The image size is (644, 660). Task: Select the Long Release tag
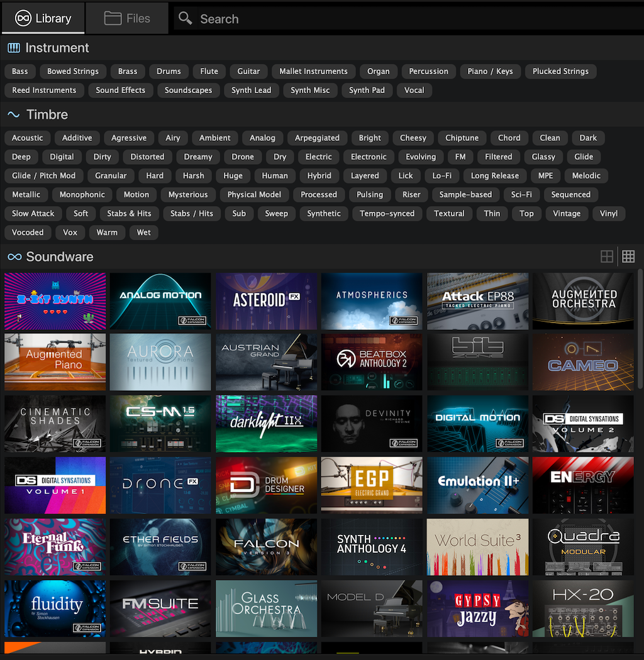pos(495,175)
